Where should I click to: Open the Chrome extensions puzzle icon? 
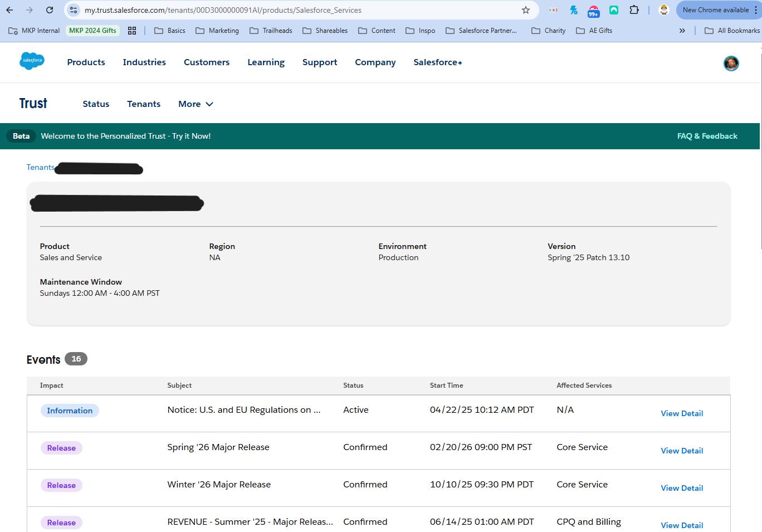pyautogui.click(x=634, y=10)
